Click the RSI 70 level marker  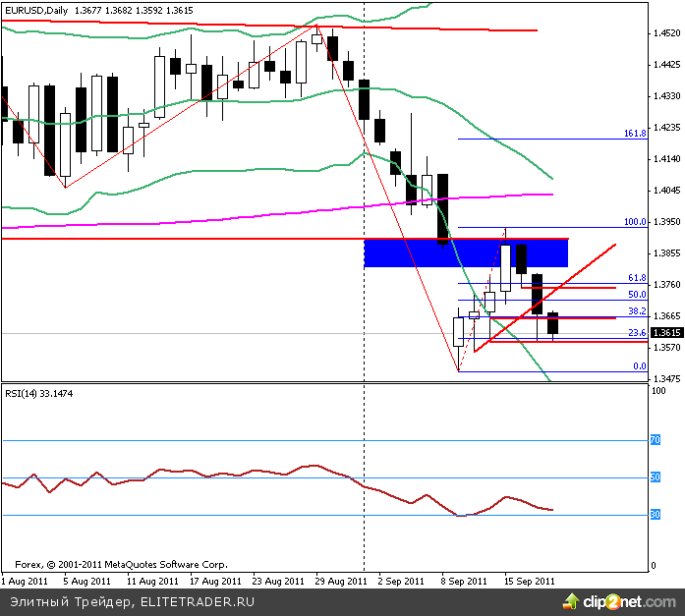tap(655, 440)
